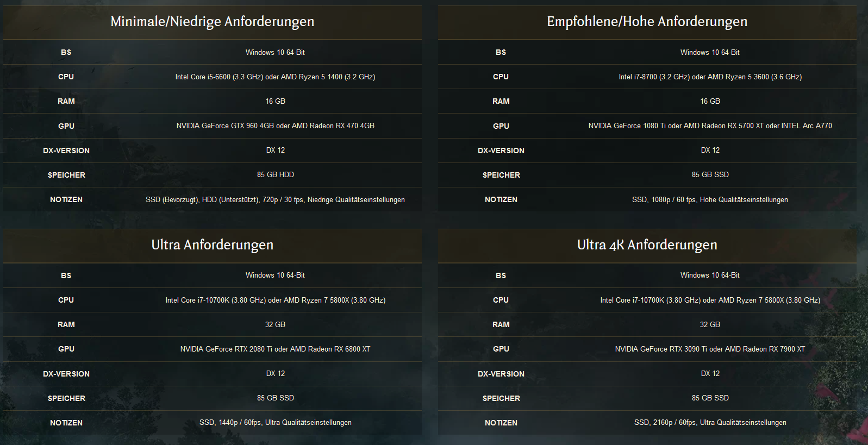This screenshot has height=445, width=868.
Task: Click the Empfohlene/Hohe Anforderungen heading
Action: (x=647, y=22)
